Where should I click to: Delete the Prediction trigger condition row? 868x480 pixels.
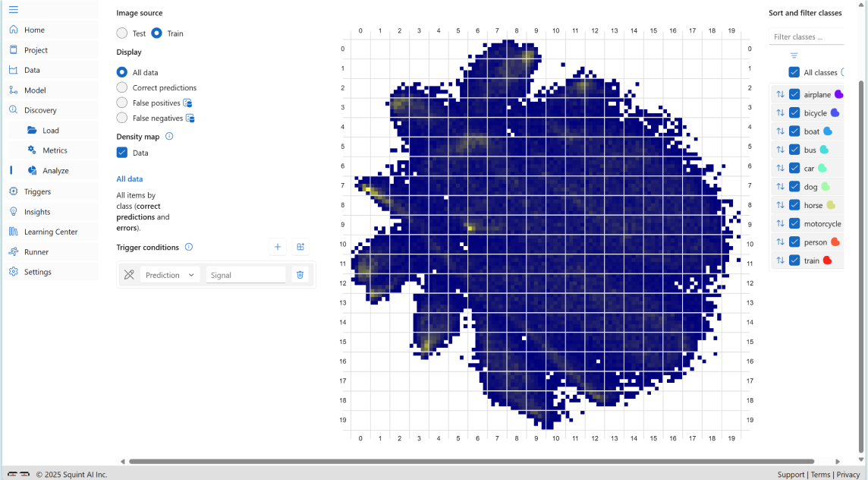300,275
